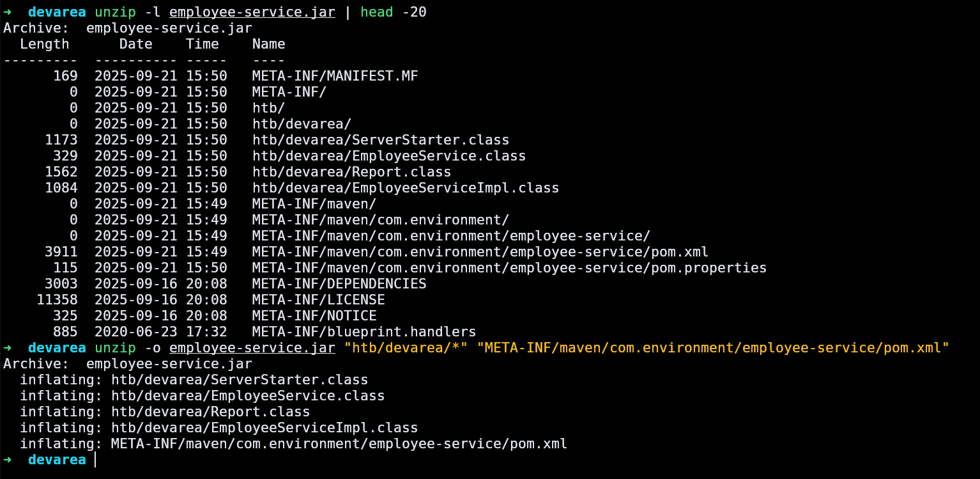Screen dimensions: 980x479
Task: Select the size 3003 of DEPENDENCIES
Action: (61, 284)
